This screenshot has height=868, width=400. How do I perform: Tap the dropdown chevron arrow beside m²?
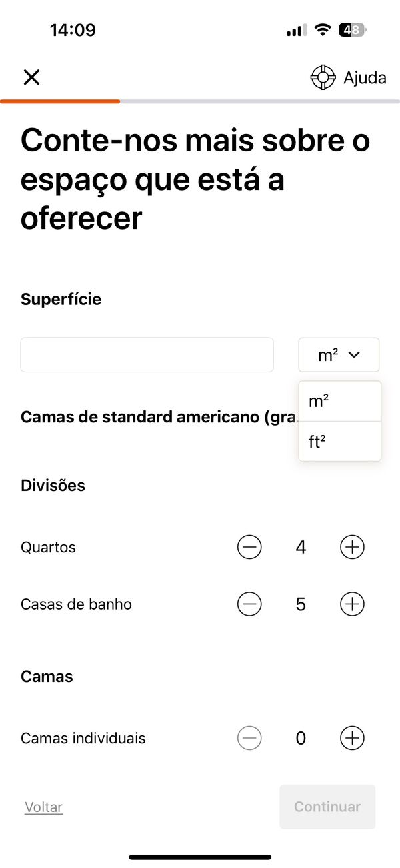354,355
